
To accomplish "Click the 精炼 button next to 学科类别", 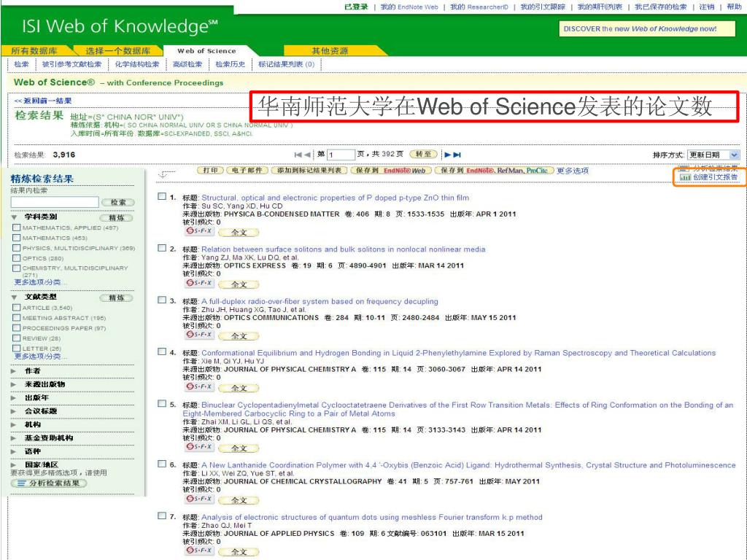I will 117,217.
